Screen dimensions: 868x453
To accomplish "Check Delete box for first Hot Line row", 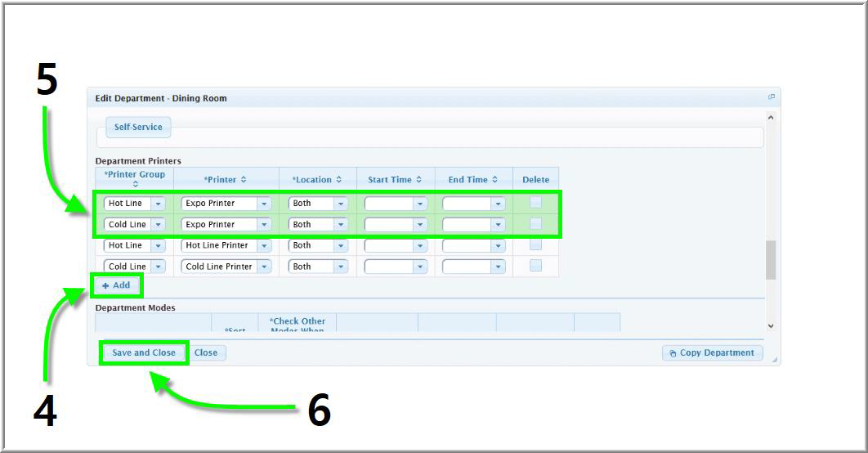I will click(535, 202).
